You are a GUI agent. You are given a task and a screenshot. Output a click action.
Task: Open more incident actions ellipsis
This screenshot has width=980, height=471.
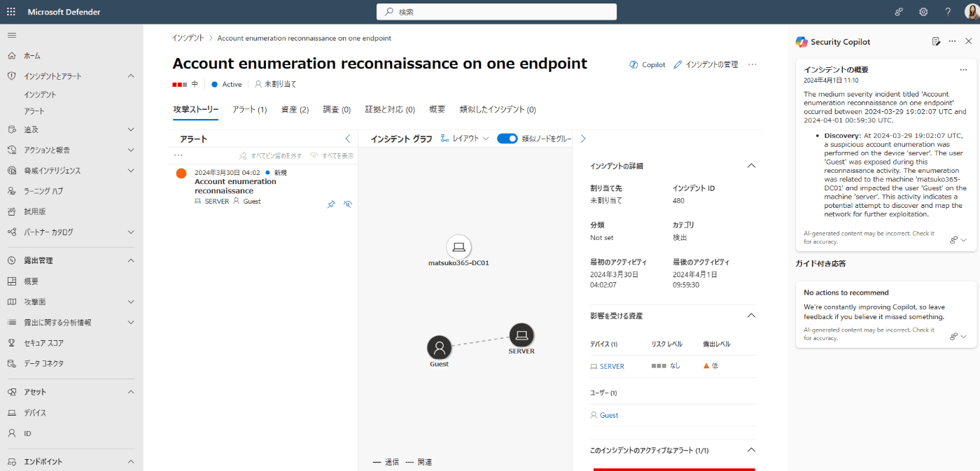(x=752, y=64)
